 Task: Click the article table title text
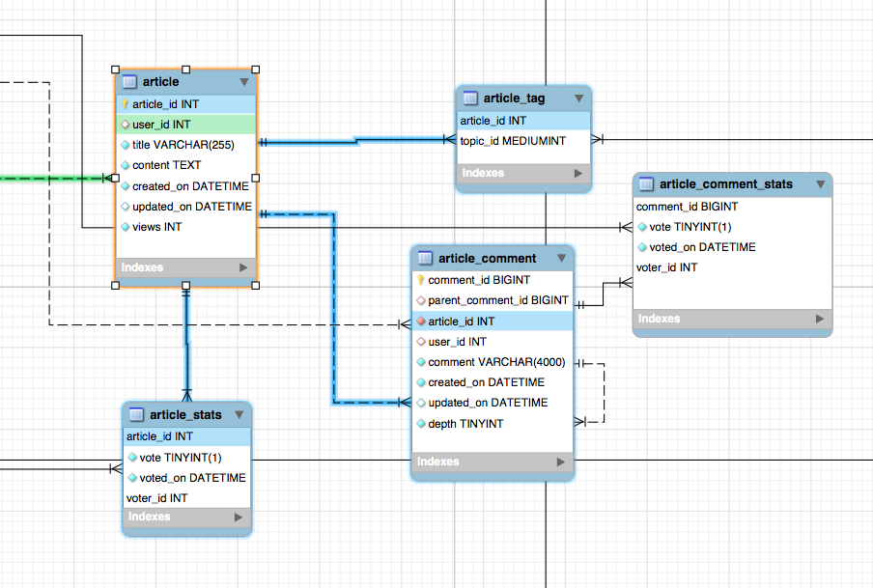[x=161, y=82]
